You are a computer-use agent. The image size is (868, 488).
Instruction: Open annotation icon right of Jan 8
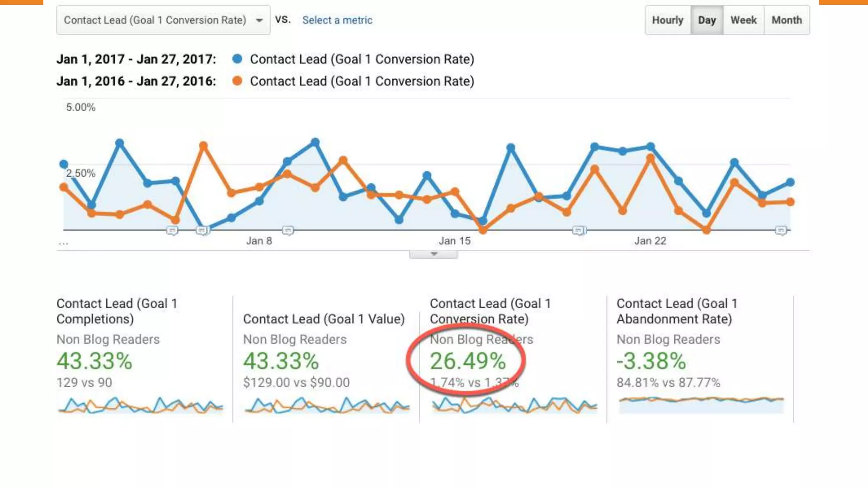click(288, 230)
